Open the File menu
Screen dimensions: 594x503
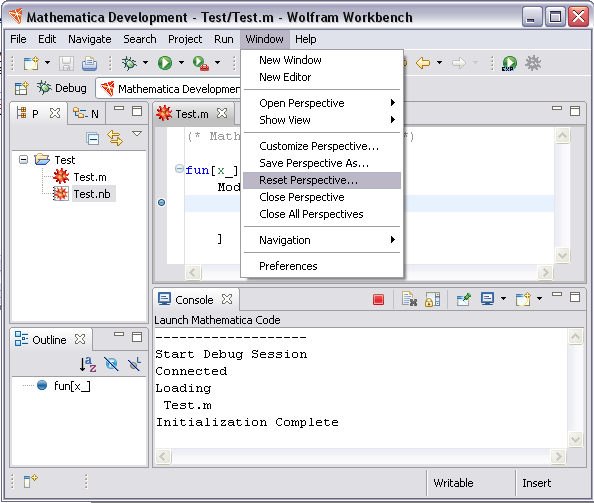tap(18, 39)
